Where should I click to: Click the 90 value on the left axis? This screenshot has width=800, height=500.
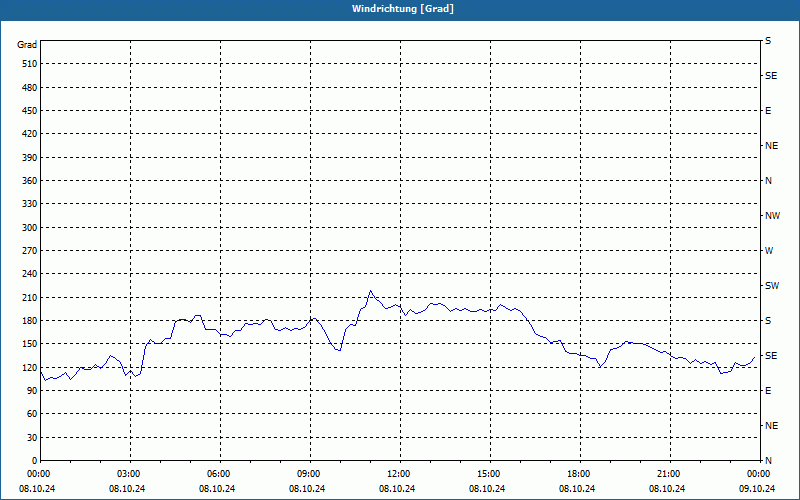(x=32, y=391)
